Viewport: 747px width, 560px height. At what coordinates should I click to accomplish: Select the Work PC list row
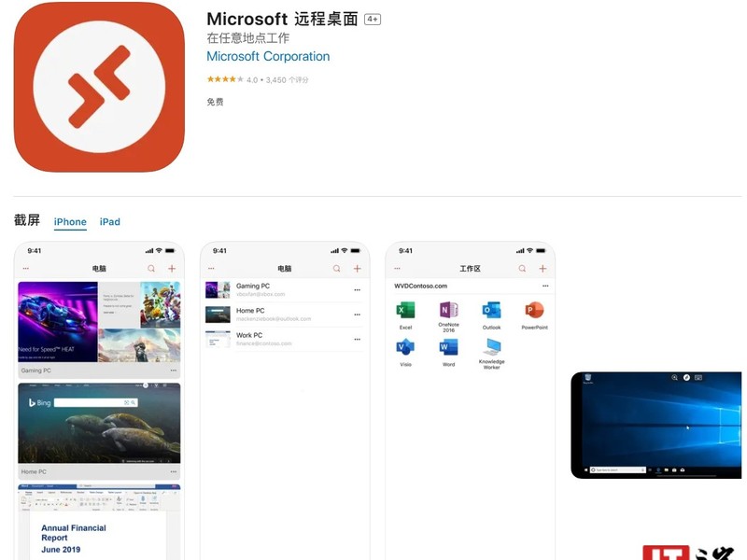tap(284, 339)
